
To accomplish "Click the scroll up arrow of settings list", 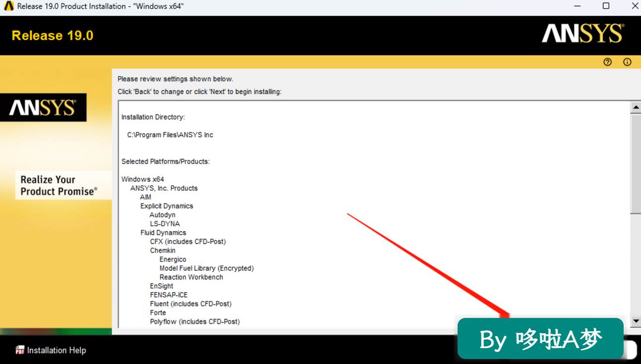I will click(636, 107).
